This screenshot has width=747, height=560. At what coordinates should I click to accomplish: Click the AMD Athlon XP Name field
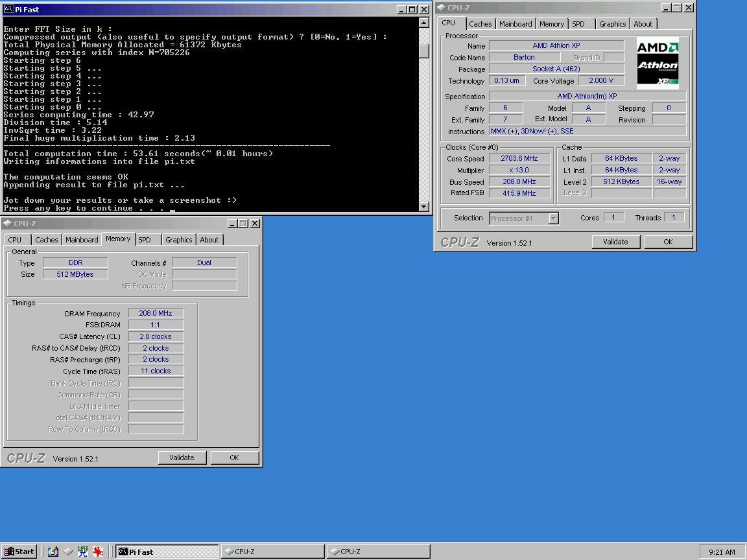click(556, 45)
